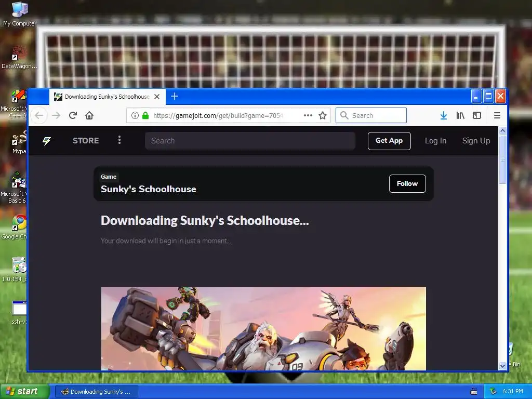Open the Sign Up link
The image size is (532, 399).
tap(476, 141)
